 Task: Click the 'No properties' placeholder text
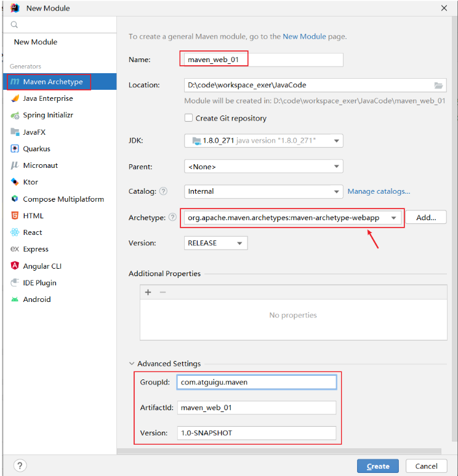point(293,315)
